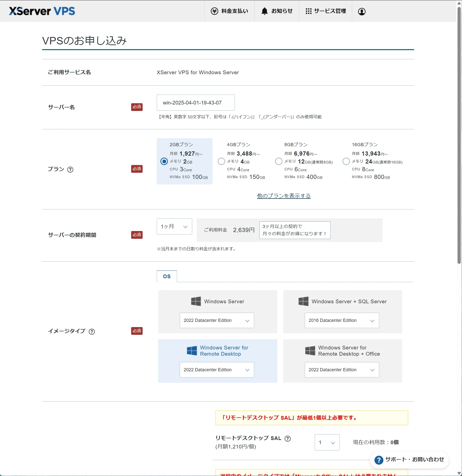Image resolution: width=462 pixels, height=476 pixels.
Task: Click the help icon next to プラン
Action: click(70, 170)
